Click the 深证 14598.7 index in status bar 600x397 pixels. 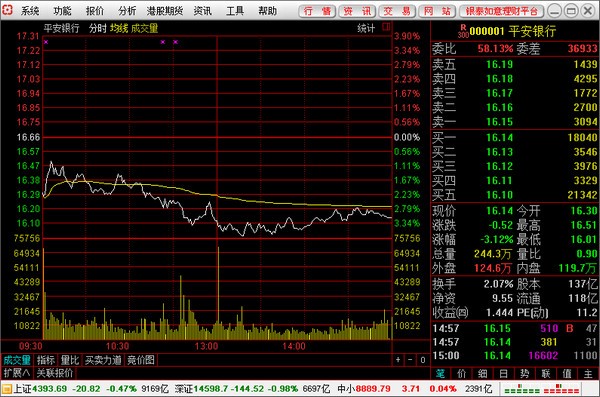point(201,389)
